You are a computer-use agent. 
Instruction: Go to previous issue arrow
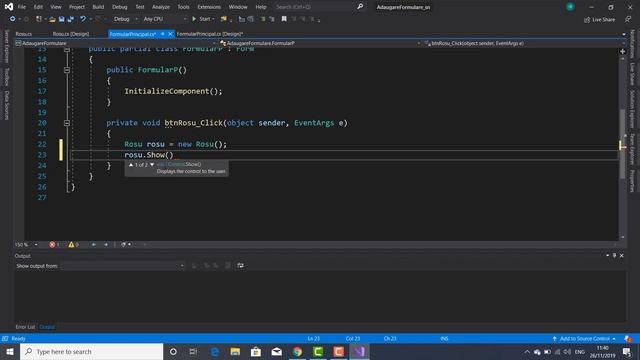point(94,244)
